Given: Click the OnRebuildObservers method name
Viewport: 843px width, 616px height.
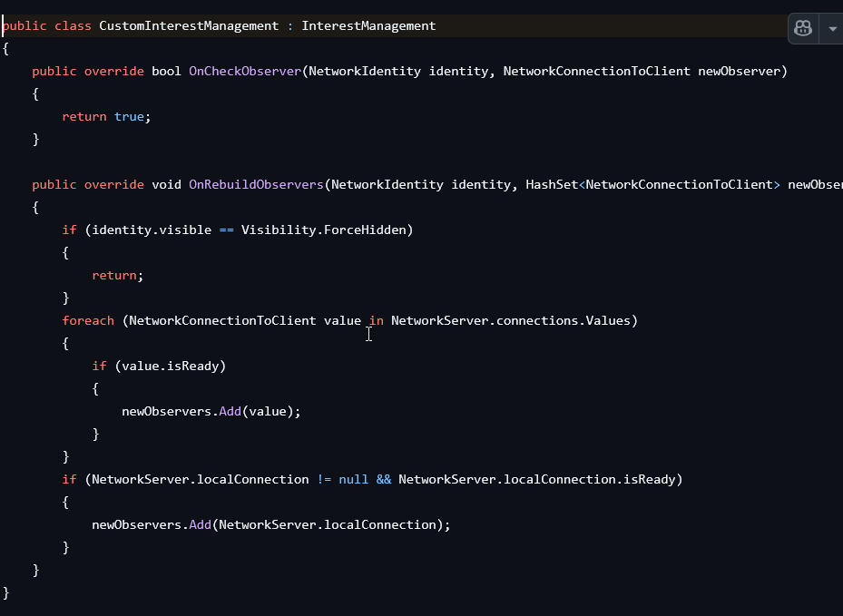Looking at the screenshot, I should point(256,184).
